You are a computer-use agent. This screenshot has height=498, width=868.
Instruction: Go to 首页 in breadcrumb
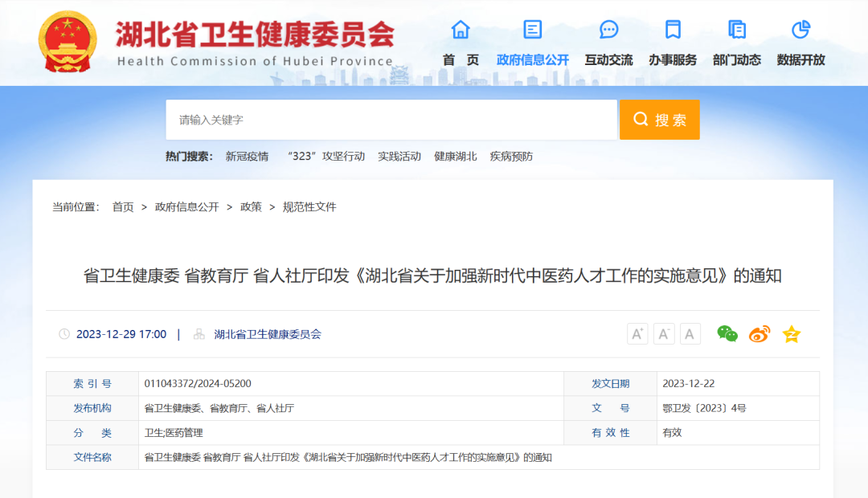[x=123, y=207]
